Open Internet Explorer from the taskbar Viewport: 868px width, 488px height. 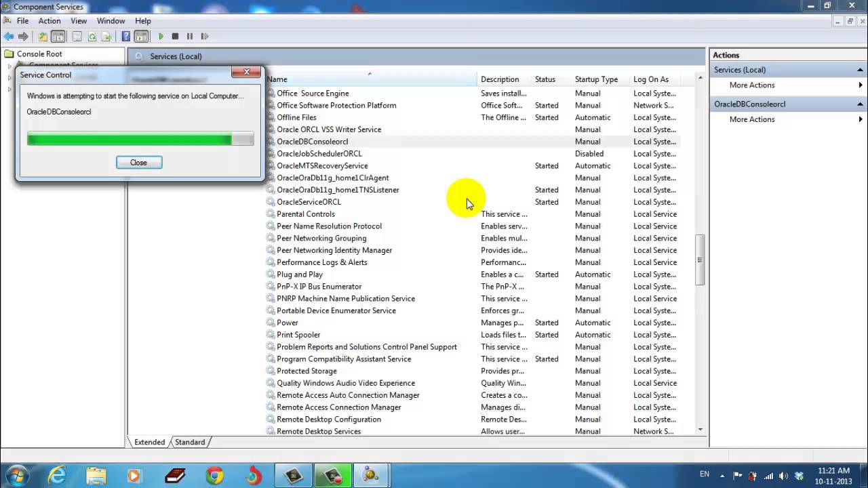[57, 475]
